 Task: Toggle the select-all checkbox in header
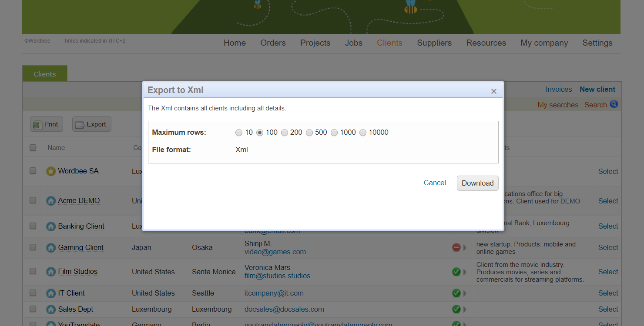click(x=33, y=148)
